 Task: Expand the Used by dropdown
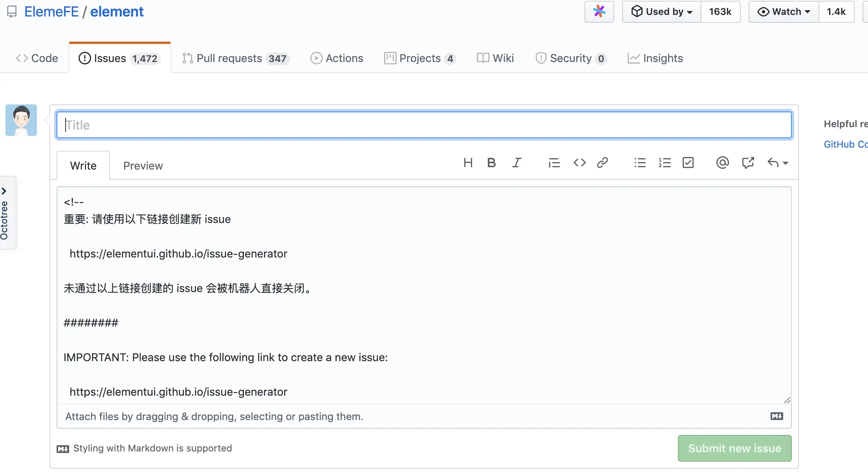point(662,12)
